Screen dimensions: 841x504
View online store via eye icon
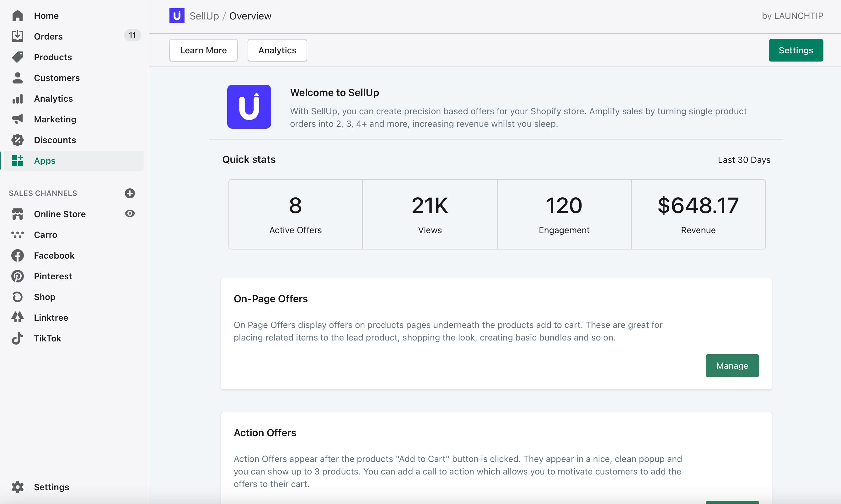click(130, 214)
